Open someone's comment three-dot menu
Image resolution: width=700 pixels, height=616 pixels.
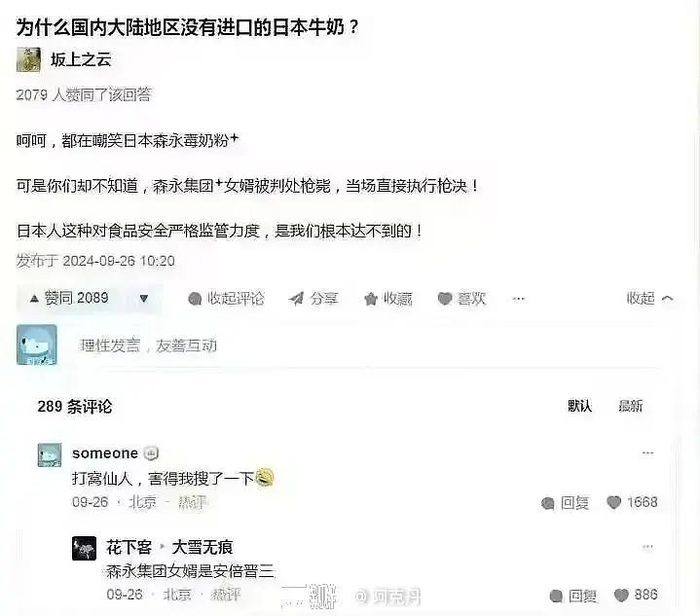point(647,453)
